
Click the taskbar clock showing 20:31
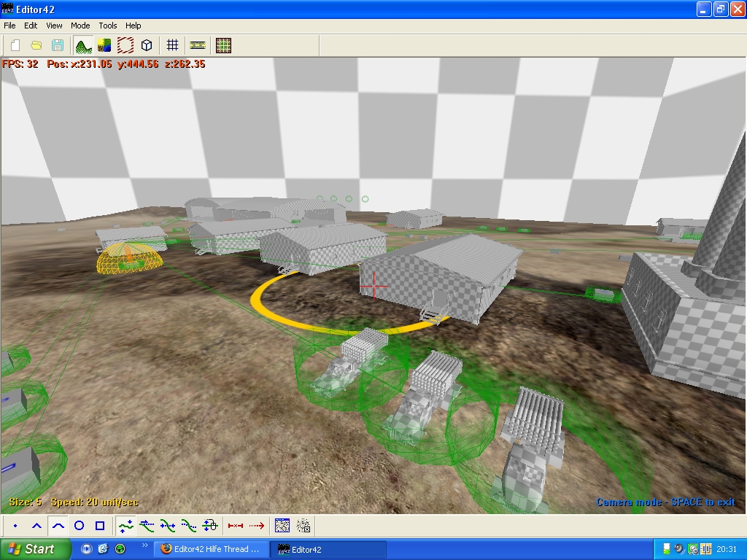click(726, 549)
